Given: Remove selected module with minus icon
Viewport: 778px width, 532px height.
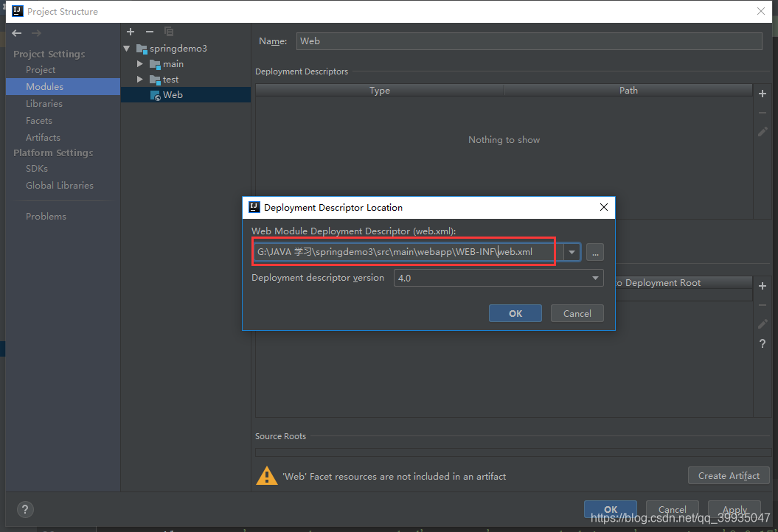Looking at the screenshot, I should [150, 32].
